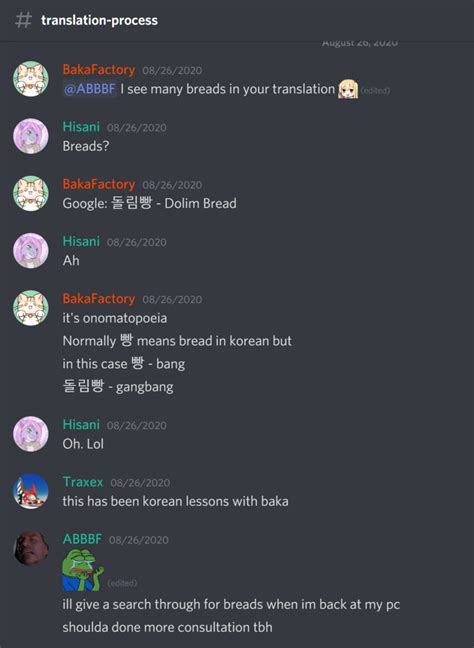Click Hisani's avatar beside "Breads?"
The image size is (474, 648).
pos(31,136)
